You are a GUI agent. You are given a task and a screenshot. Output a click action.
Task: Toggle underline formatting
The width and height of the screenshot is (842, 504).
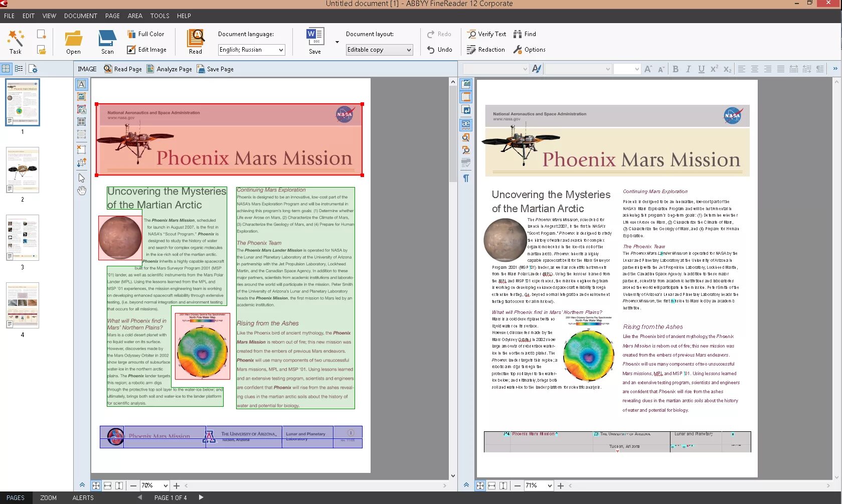tap(701, 69)
